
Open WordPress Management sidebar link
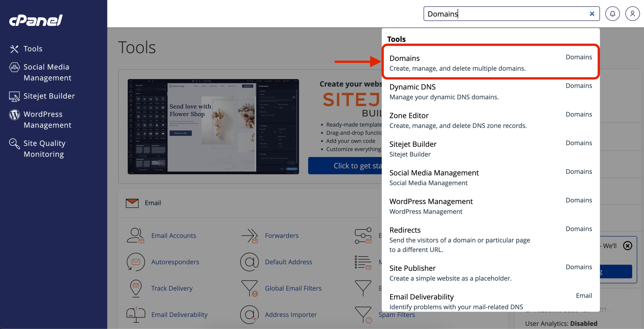(x=48, y=120)
